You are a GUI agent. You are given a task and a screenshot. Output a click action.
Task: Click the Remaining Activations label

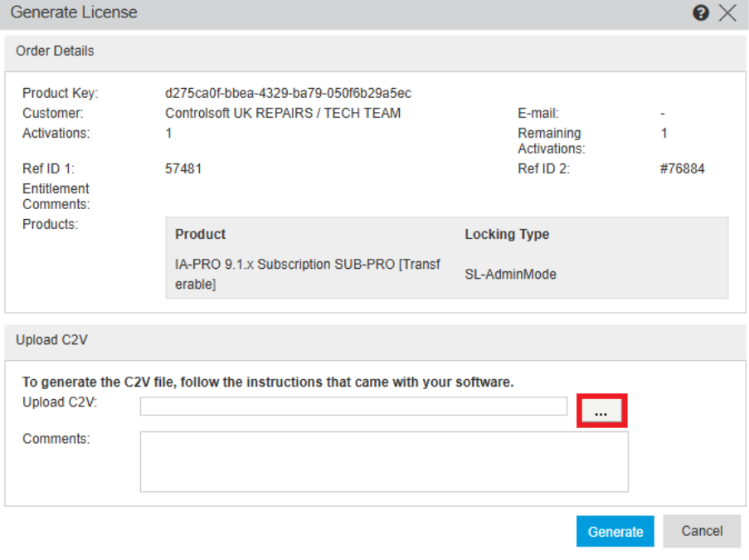pos(552,141)
